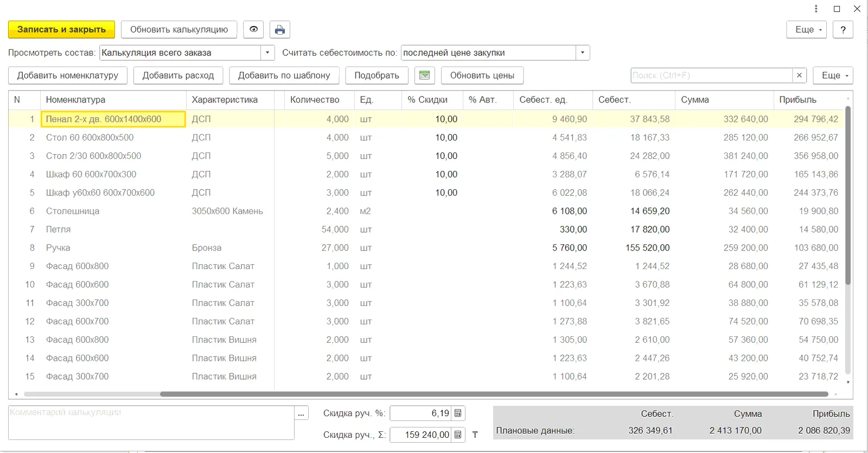
Task: Click the green spreadsheet icon button
Action: (x=425, y=75)
